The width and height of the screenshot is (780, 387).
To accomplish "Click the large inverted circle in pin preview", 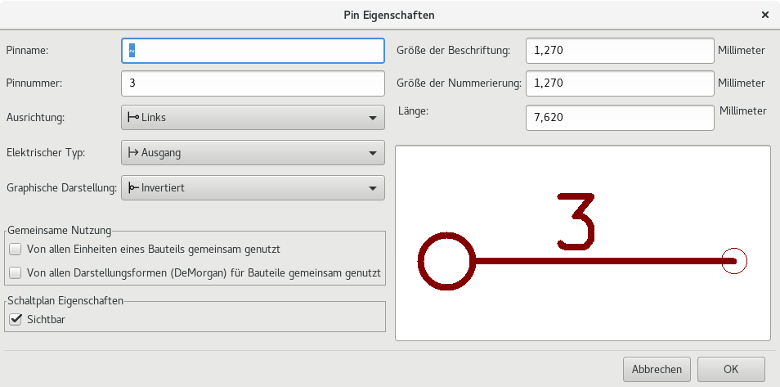I will pos(446,261).
